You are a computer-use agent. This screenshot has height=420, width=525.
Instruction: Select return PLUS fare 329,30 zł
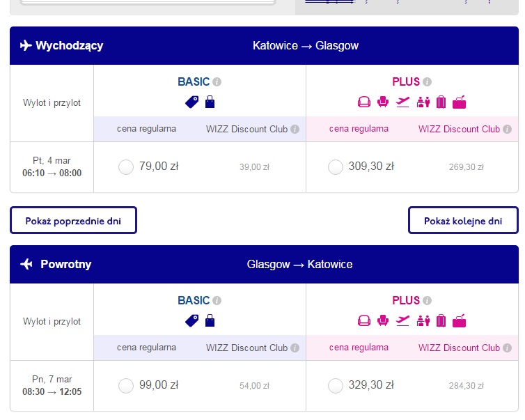[x=336, y=385]
